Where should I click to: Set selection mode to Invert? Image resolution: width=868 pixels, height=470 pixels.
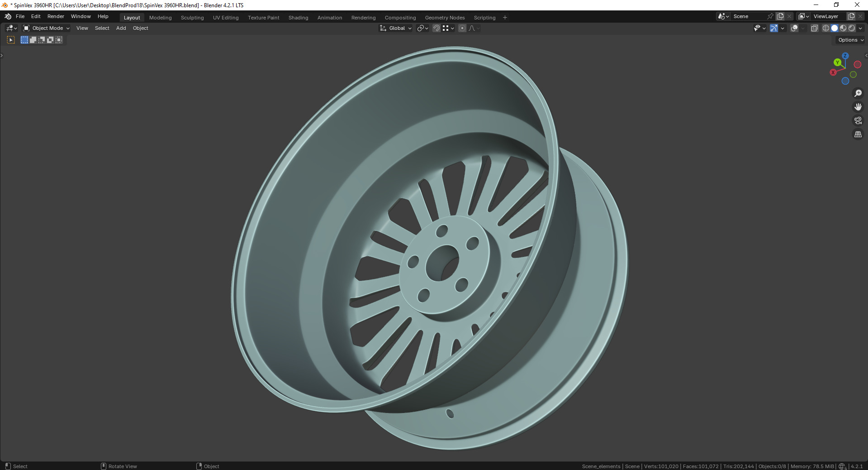pos(50,40)
